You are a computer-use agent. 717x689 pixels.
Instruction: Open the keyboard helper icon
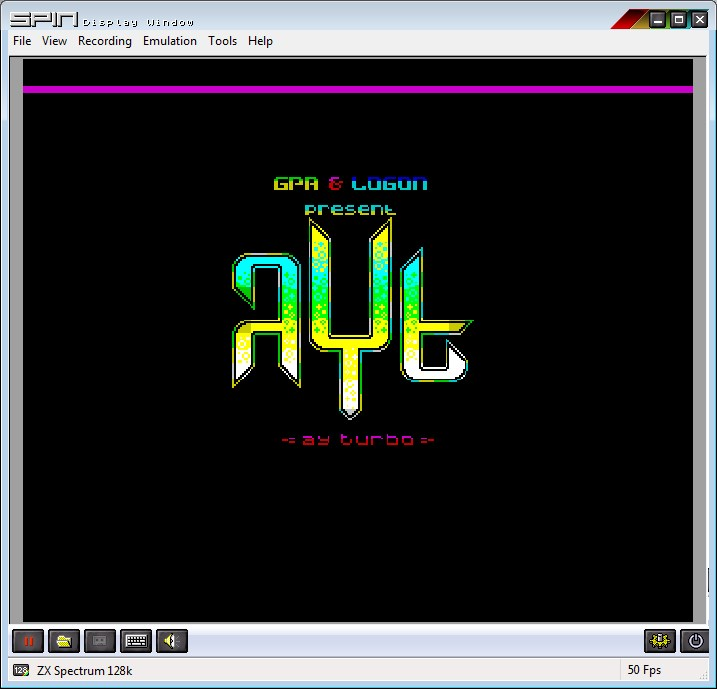(x=135, y=641)
